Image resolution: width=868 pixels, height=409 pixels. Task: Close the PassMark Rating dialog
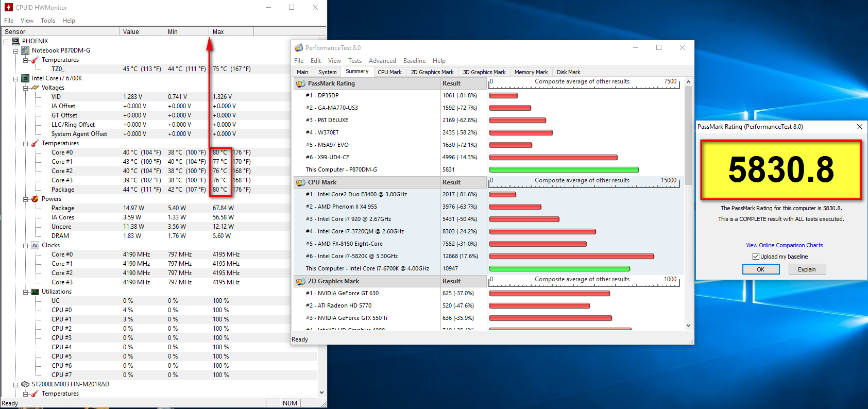pyautogui.click(x=859, y=127)
